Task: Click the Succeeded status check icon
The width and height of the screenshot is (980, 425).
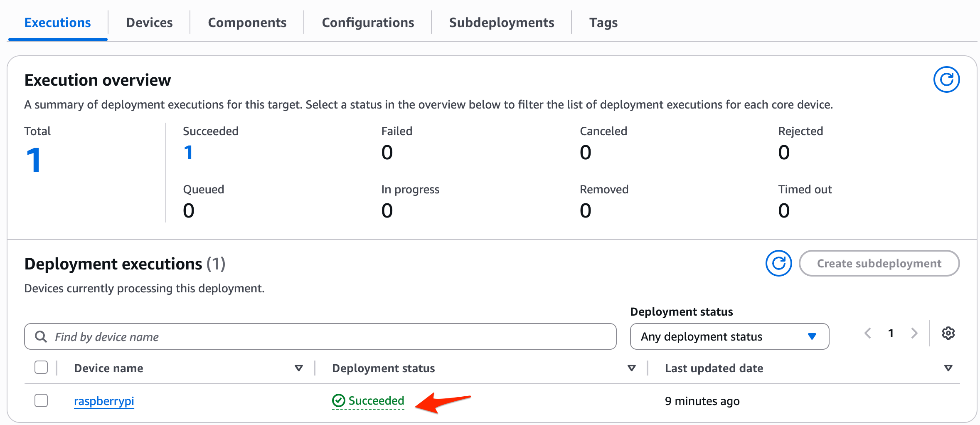Action: [x=338, y=400]
